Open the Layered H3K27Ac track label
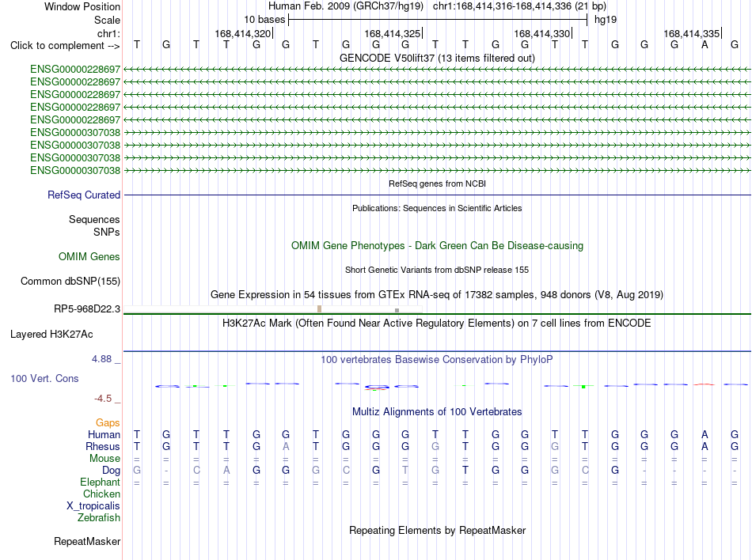The height and width of the screenshot is (560, 752). [x=51, y=335]
